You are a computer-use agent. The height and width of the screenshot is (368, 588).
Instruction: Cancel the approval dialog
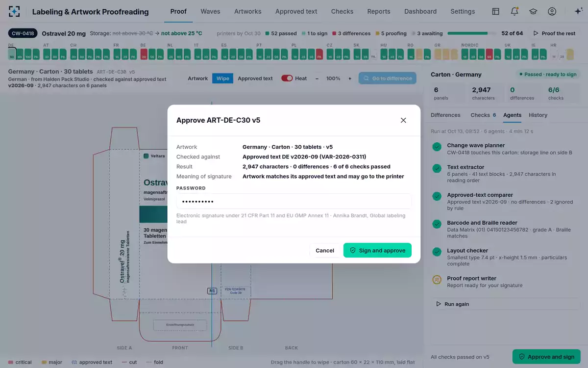click(x=325, y=250)
